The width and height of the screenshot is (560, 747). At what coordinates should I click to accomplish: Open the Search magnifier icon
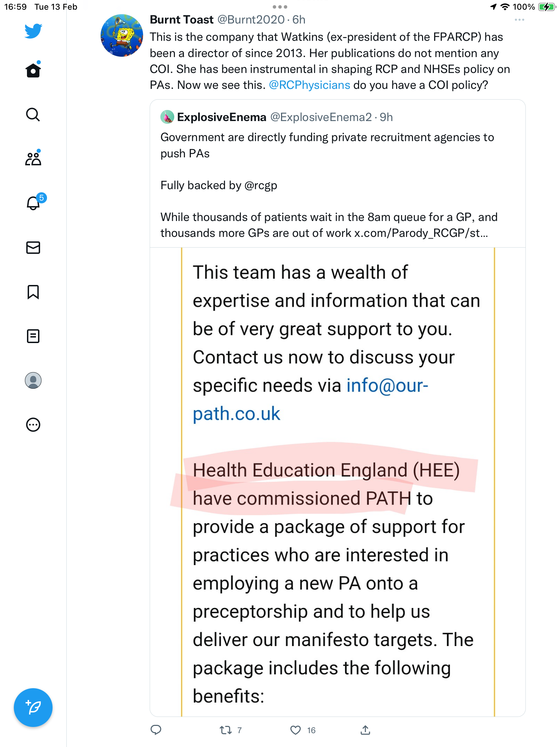pos(33,114)
